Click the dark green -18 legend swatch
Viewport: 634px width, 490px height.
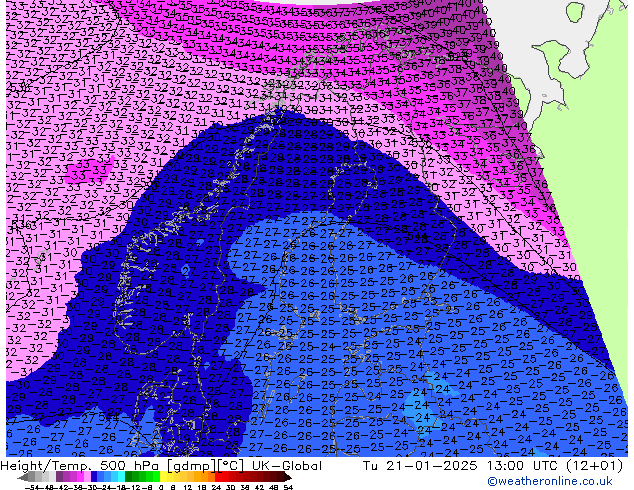click(129, 477)
